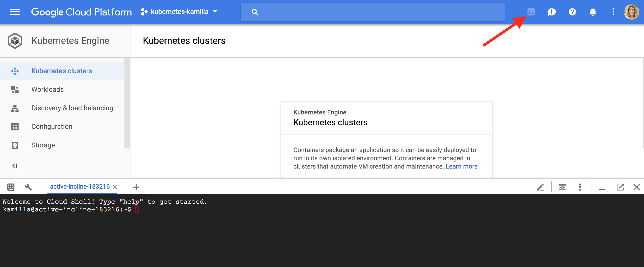Select the Configuration grid icon
Screen dimensions: 644x267
(15, 127)
